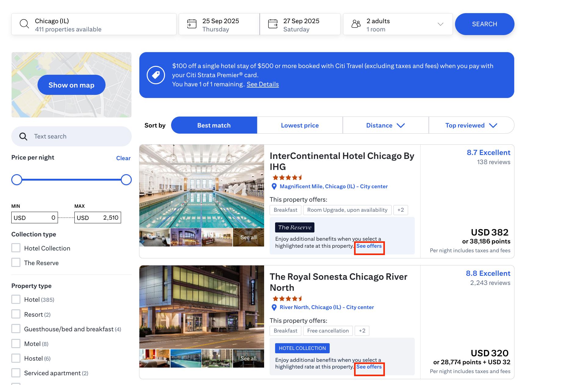Click InterContinental location pin icon
Image resolution: width=588 pixels, height=385 pixels.
tap(274, 186)
